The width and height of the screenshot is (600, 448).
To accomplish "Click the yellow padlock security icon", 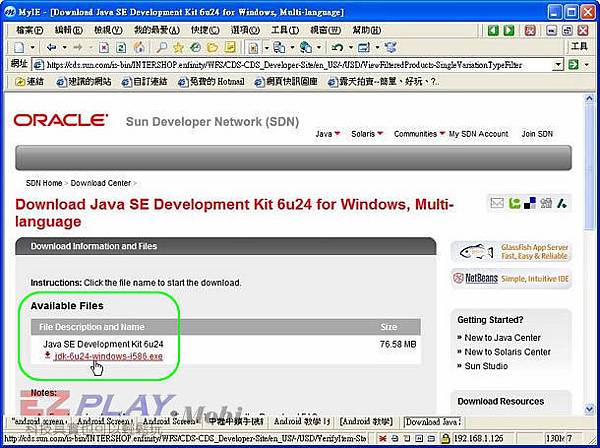I will point(445,438).
